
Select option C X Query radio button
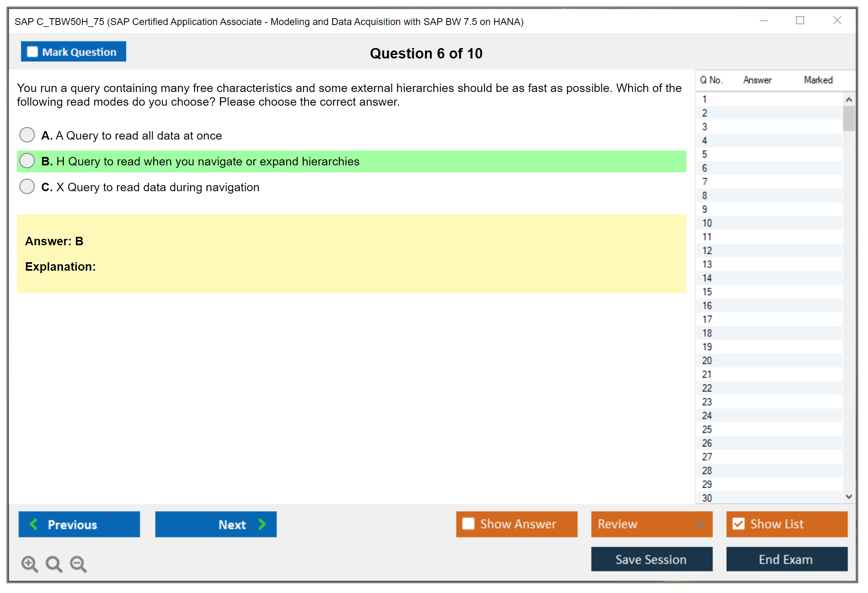(27, 186)
